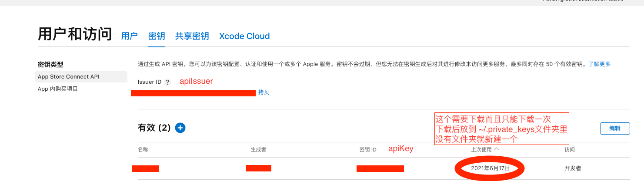Viewport: 644px width, 181px height.
Task: Open the 共享密钥 tab
Action: tap(192, 36)
